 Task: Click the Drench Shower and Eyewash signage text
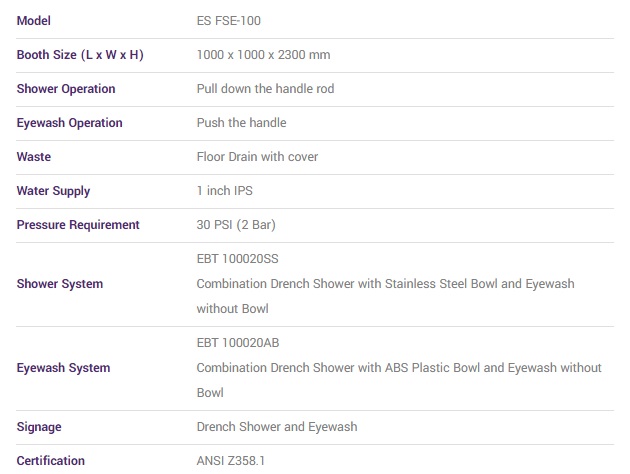[x=277, y=427]
